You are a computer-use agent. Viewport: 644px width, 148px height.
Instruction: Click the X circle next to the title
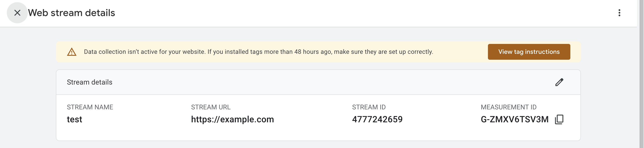pos(17,13)
